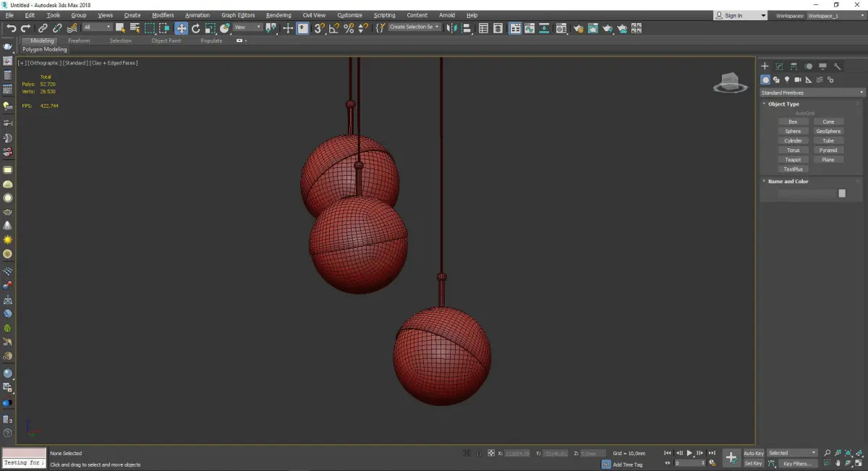Open the Curve Editor icon
Screen dimensions: 868x471
coord(529,28)
